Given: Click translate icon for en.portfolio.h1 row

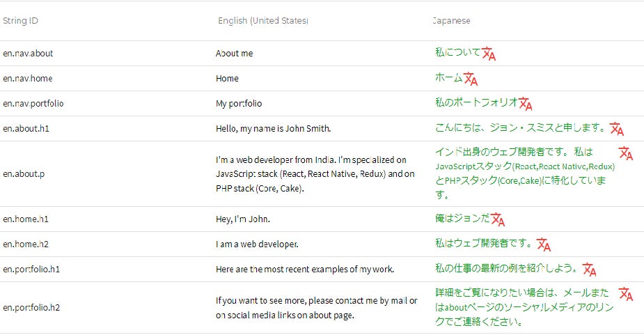Looking at the screenshot, I should [x=589, y=270].
